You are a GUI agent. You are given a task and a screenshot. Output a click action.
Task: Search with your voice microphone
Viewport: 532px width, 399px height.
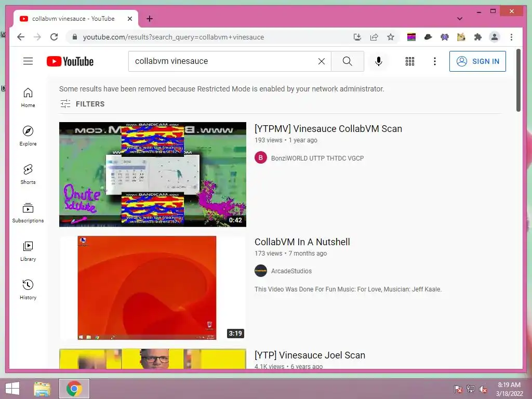(379, 61)
